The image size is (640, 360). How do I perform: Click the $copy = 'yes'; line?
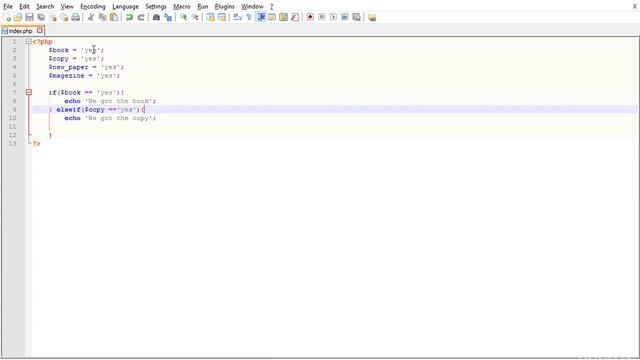pyautogui.click(x=76, y=59)
